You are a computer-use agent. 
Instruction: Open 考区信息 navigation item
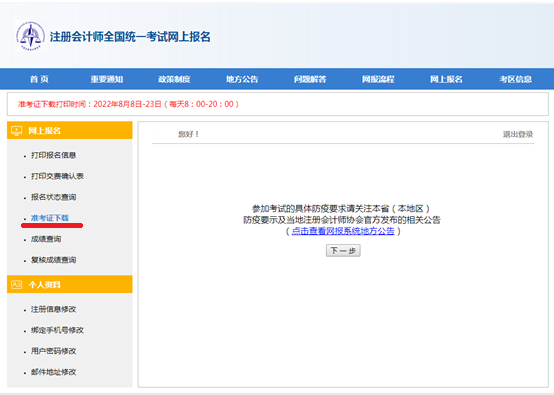point(515,79)
